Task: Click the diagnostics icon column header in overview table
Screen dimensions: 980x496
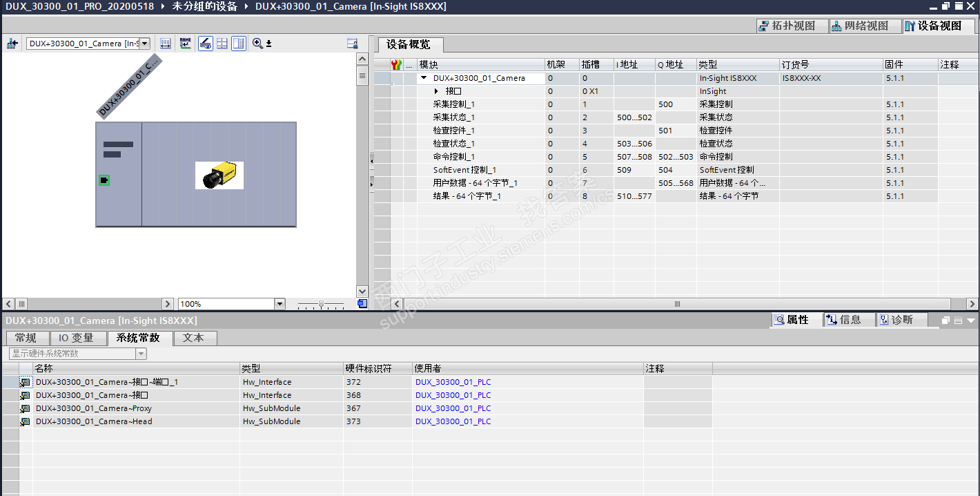Action: pos(396,64)
